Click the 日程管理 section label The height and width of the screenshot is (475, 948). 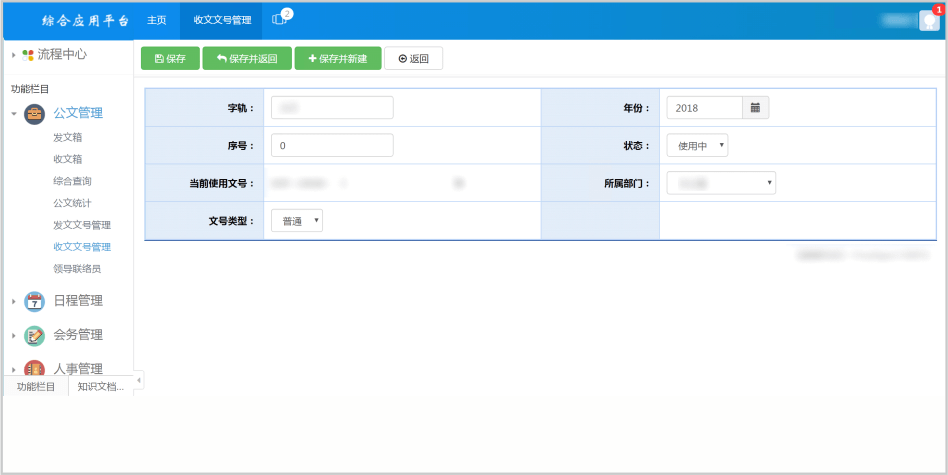78,301
